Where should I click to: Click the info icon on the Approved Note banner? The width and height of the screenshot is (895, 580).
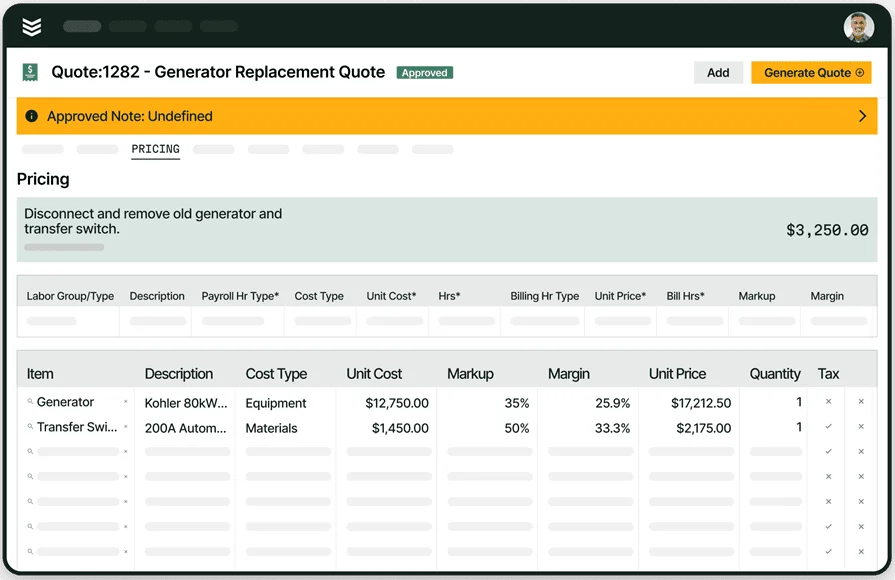(x=31, y=116)
